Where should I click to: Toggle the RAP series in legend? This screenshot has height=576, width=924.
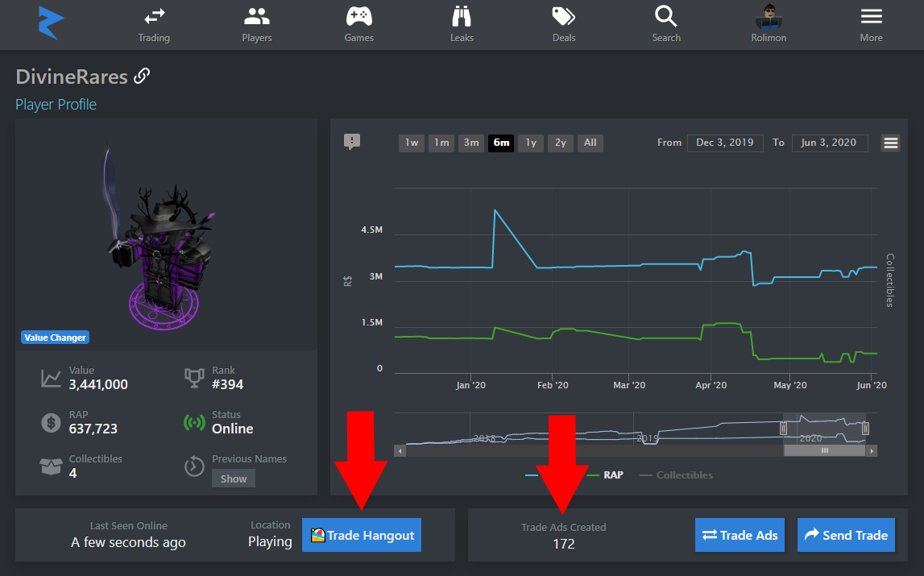point(605,475)
